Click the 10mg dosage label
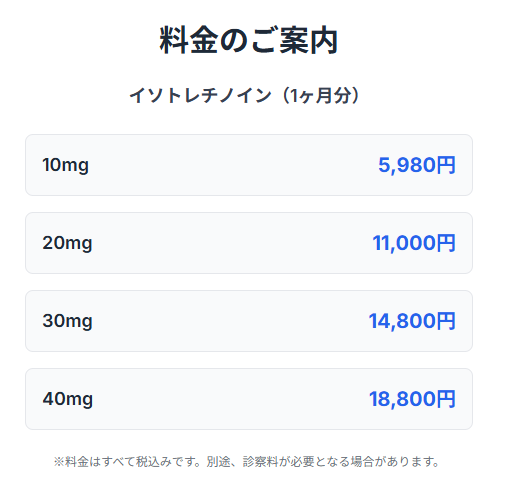Screen dimensions: 508x482 (x=66, y=165)
